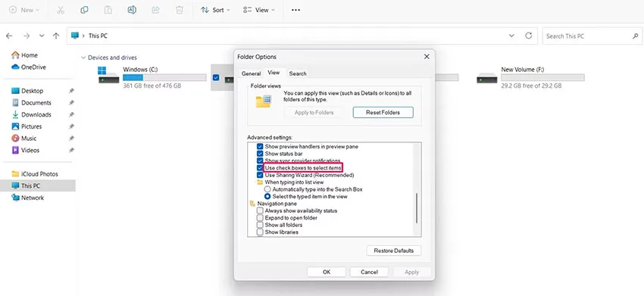Open Downloads quick access folder
This screenshot has height=296, width=644.
pos(32,114)
